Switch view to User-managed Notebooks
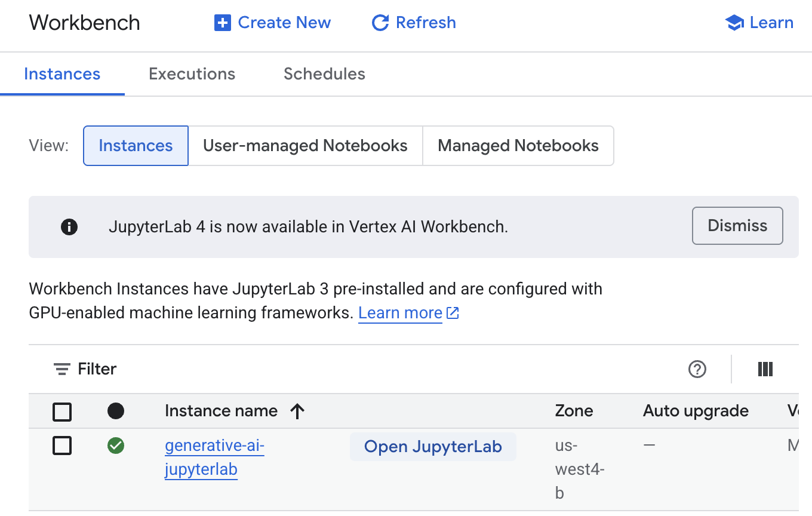Image resolution: width=812 pixels, height=516 pixels. click(x=305, y=146)
